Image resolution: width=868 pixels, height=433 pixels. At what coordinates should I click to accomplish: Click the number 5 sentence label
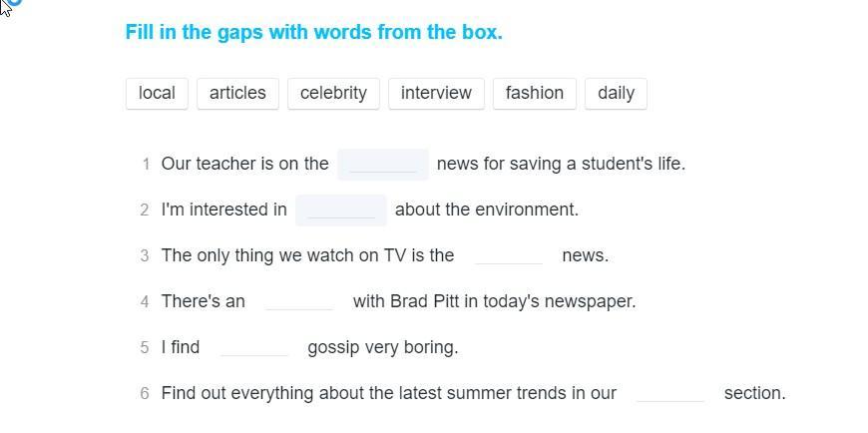pyautogui.click(x=146, y=347)
